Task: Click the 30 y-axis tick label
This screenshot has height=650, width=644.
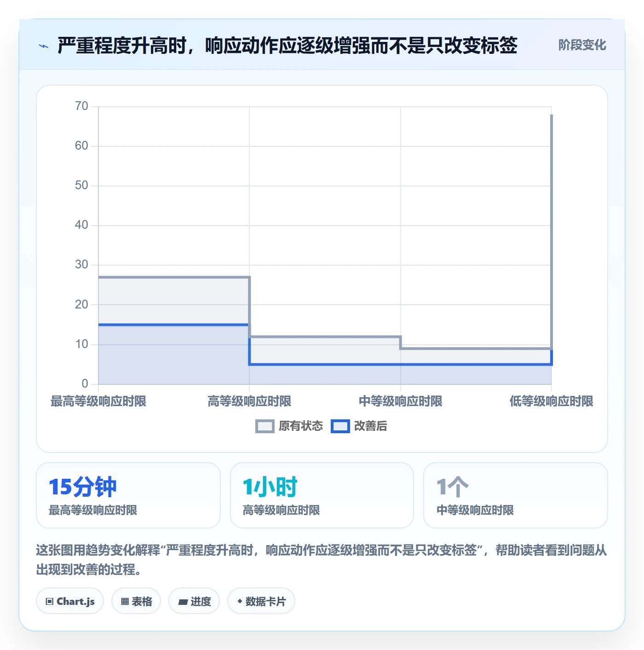Action: tap(81, 265)
